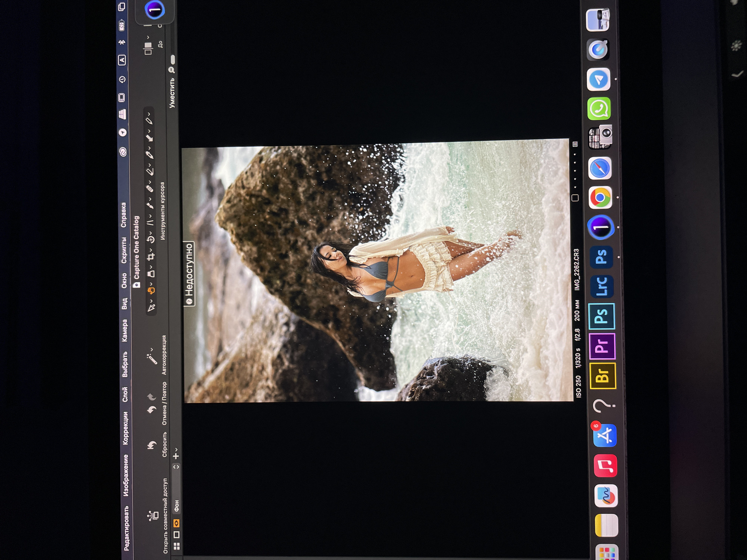Image resolution: width=747 pixels, height=560 pixels.
Task: Select the Annotations pencil tool
Action: pyautogui.click(x=149, y=121)
